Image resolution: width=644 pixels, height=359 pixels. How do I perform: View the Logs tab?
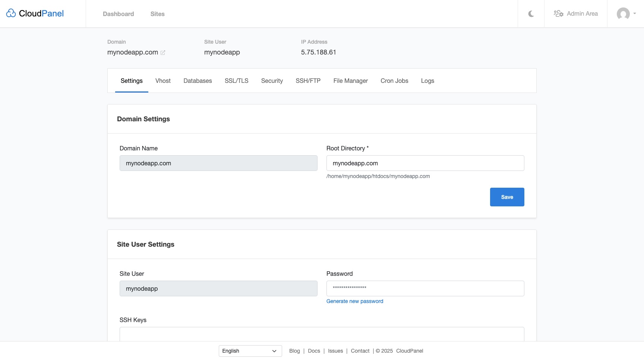point(427,81)
